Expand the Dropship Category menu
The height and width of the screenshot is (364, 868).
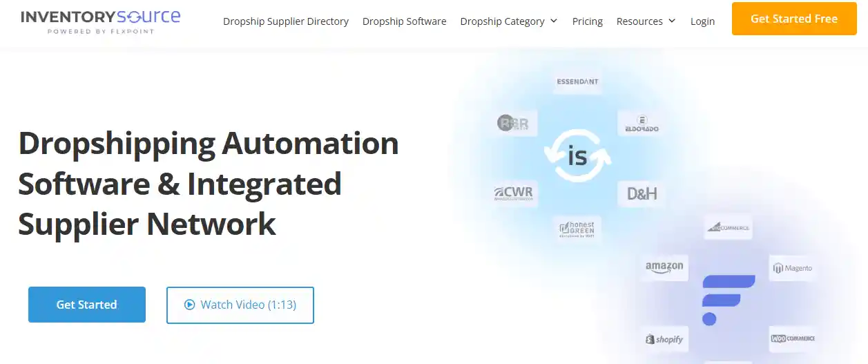[x=509, y=21]
